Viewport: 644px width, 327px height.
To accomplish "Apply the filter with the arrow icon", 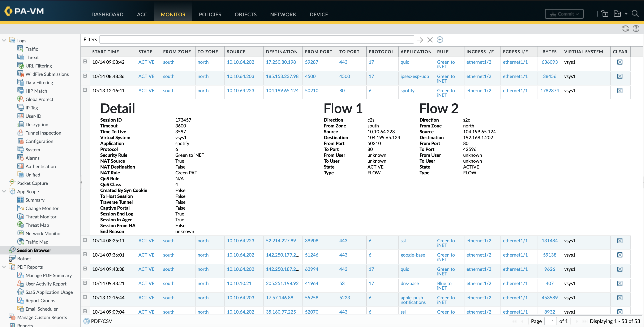I will pyautogui.click(x=420, y=40).
